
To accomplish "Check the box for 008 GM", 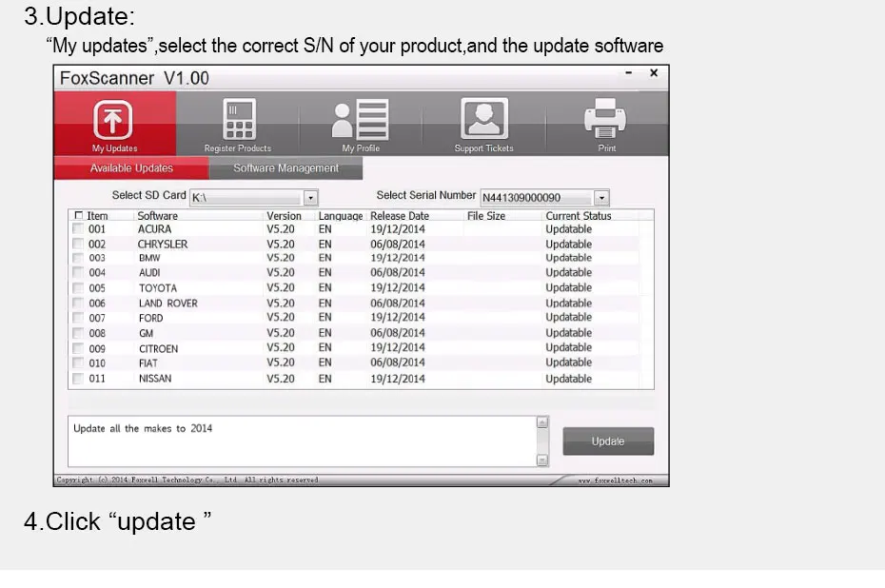I will tap(78, 333).
